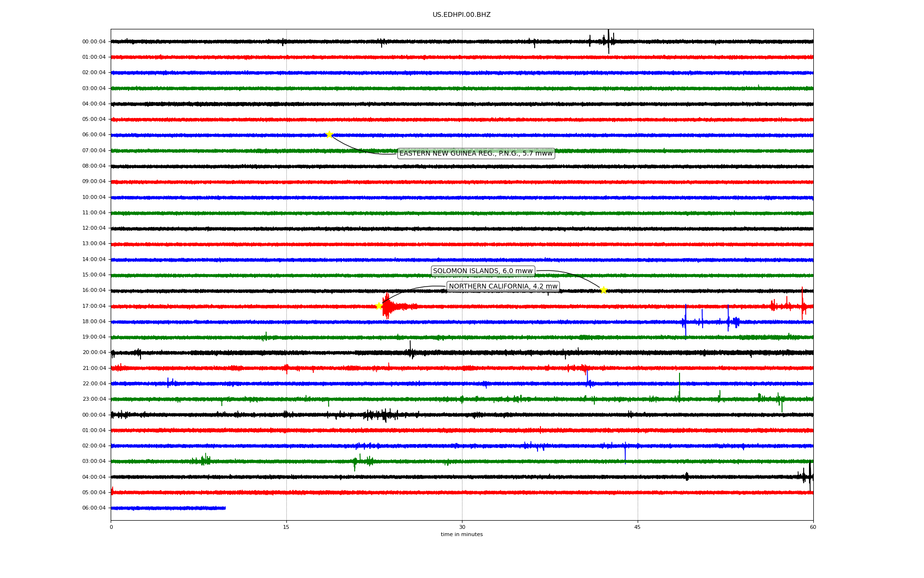This screenshot has width=924, height=578.
Task: Click the black spike at end of 04:00:04 trace
Action: pyautogui.click(x=809, y=476)
